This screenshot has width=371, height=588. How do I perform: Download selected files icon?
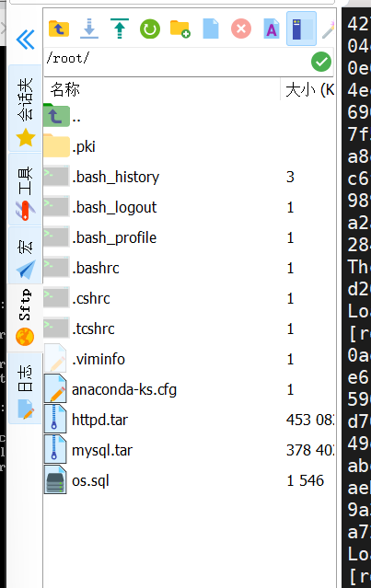coord(89,29)
